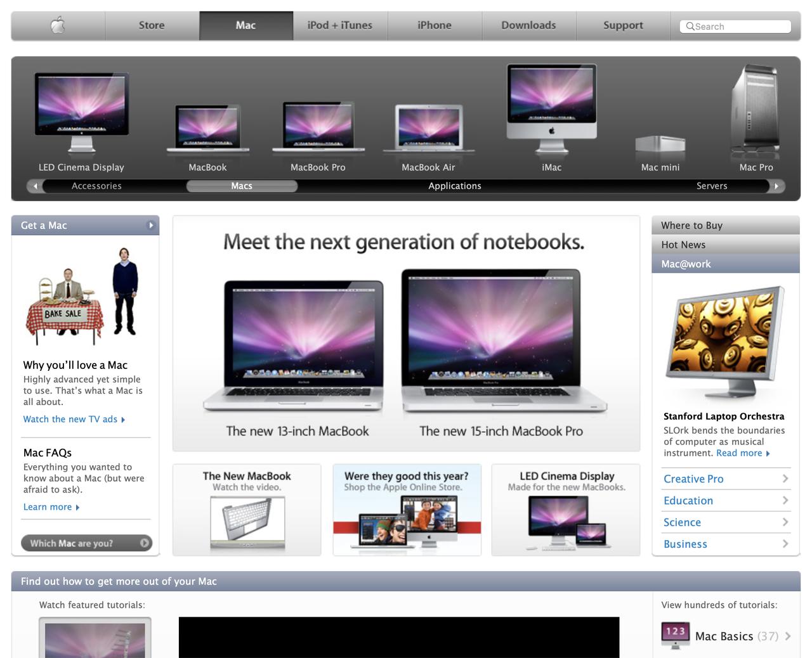Click the chevron beside Business
Viewport: 812px width, 658px height.
785,544
